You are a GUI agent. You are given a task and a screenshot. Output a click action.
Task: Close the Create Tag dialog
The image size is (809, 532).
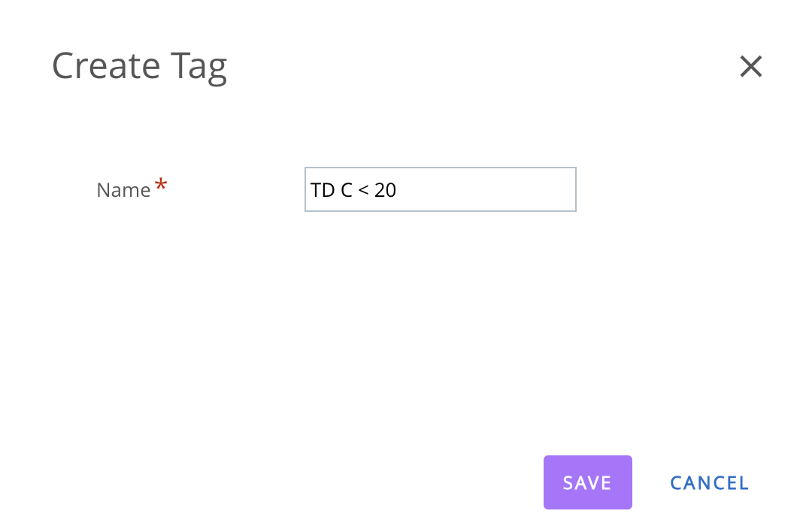(750, 67)
